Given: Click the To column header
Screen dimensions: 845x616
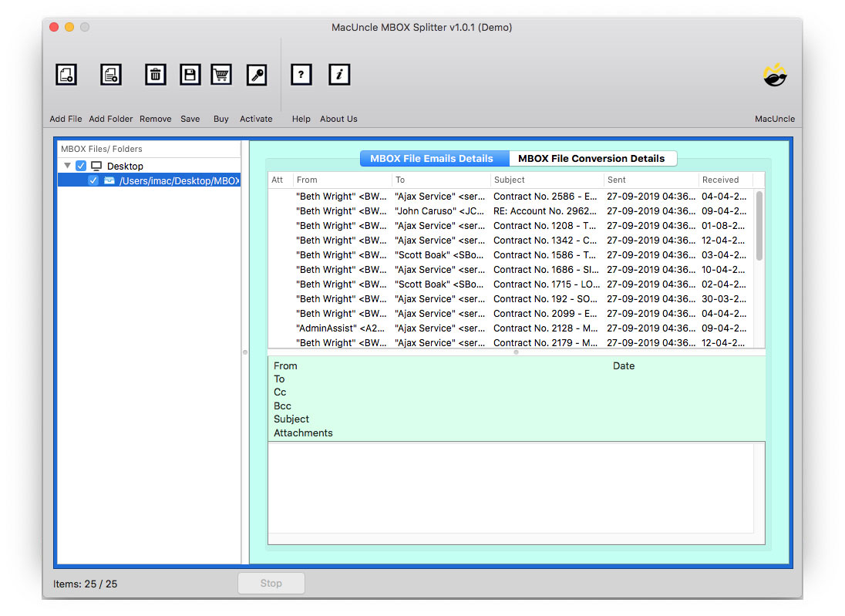Looking at the screenshot, I should coord(441,180).
